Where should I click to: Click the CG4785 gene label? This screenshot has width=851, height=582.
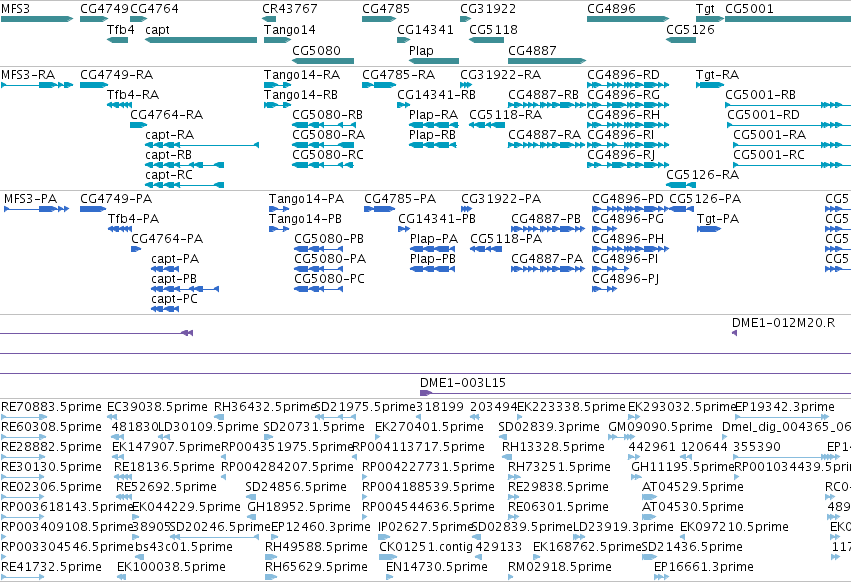click(x=386, y=9)
